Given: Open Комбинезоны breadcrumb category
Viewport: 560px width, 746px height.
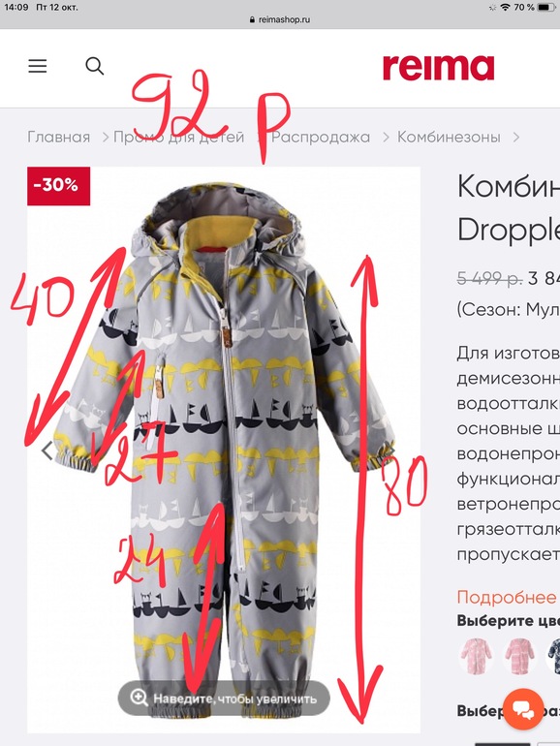Looking at the screenshot, I should point(449,137).
